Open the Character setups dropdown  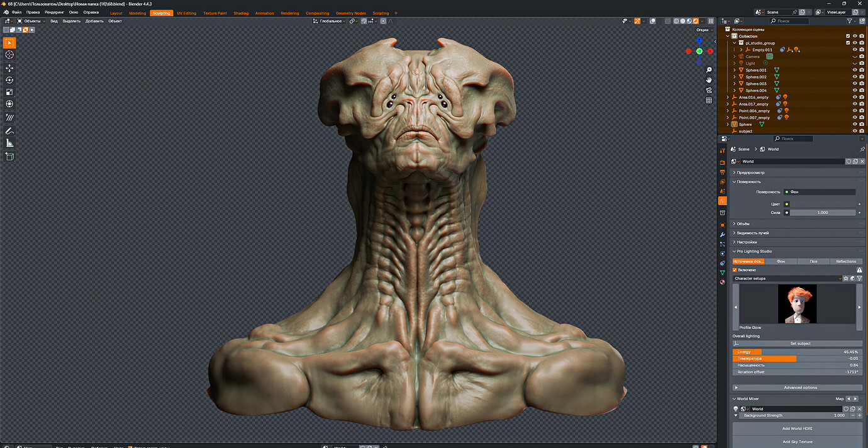point(787,278)
